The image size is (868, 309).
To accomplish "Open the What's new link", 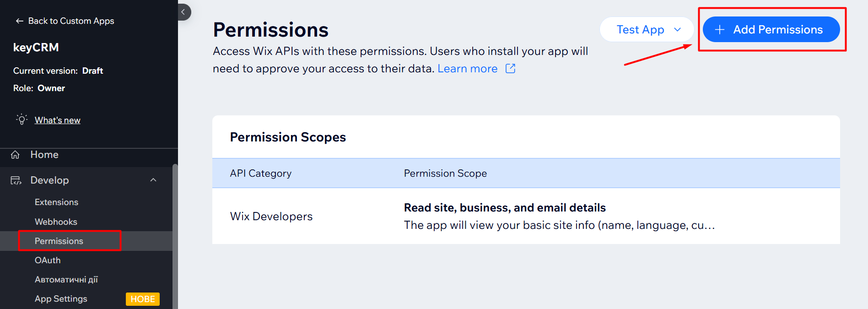I will [58, 120].
